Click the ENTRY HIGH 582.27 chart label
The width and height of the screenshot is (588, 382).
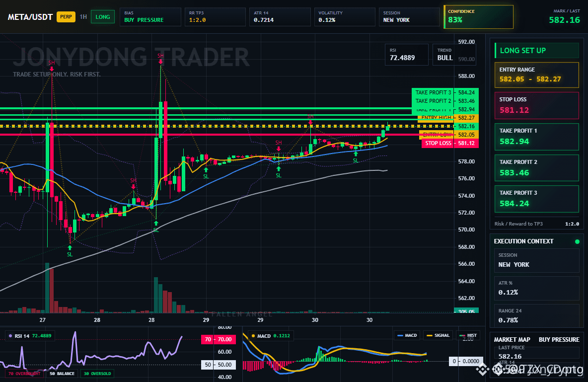448,118
